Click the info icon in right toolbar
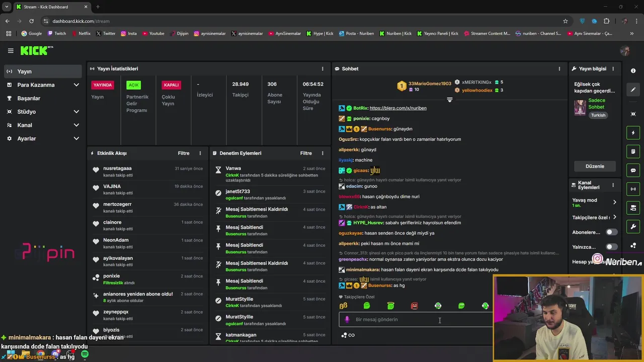 (x=633, y=71)
